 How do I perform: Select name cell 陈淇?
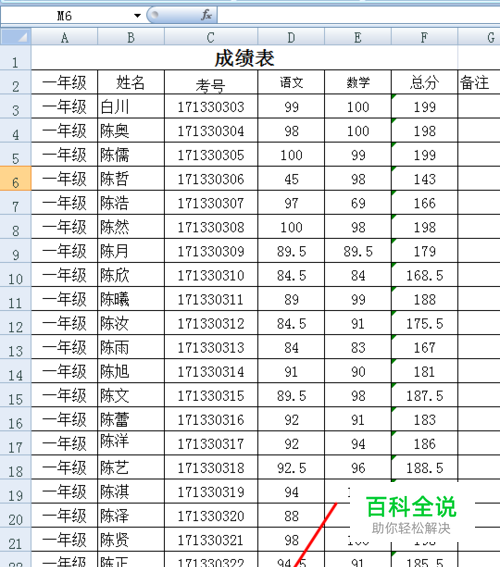coord(131,491)
